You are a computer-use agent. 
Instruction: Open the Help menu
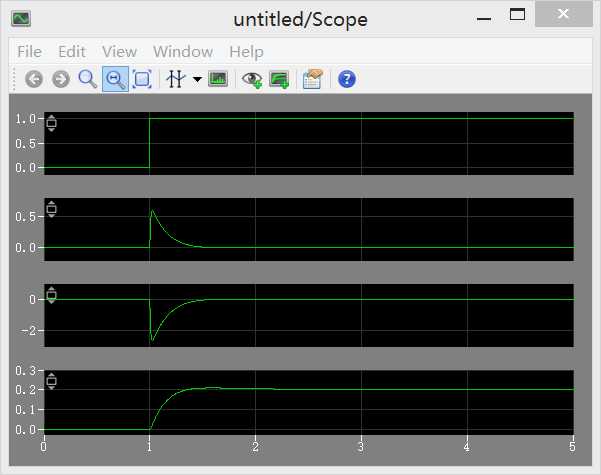[246, 52]
